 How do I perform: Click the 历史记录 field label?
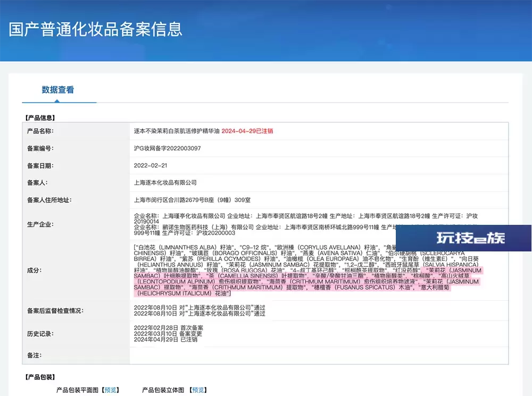(40, 334)
